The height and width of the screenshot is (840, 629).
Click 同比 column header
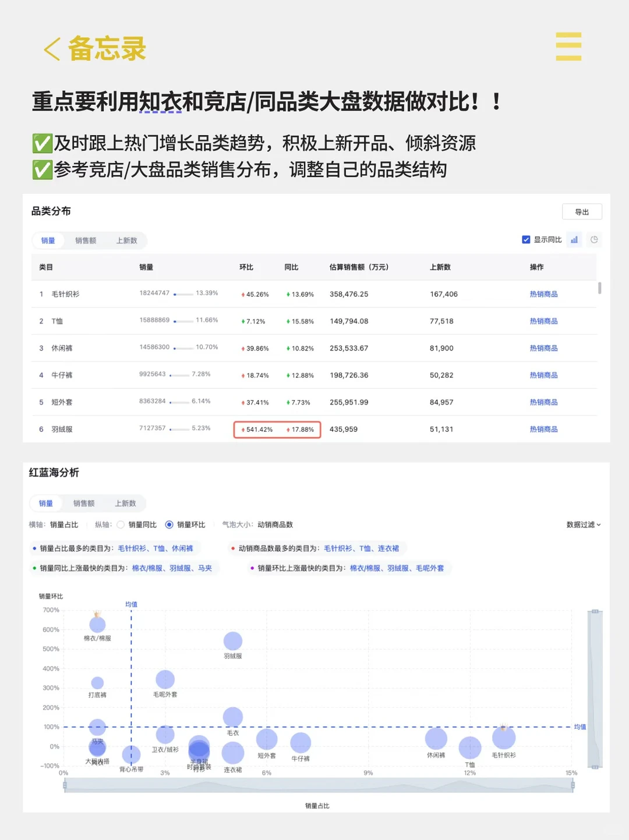(x=291, y=267)
